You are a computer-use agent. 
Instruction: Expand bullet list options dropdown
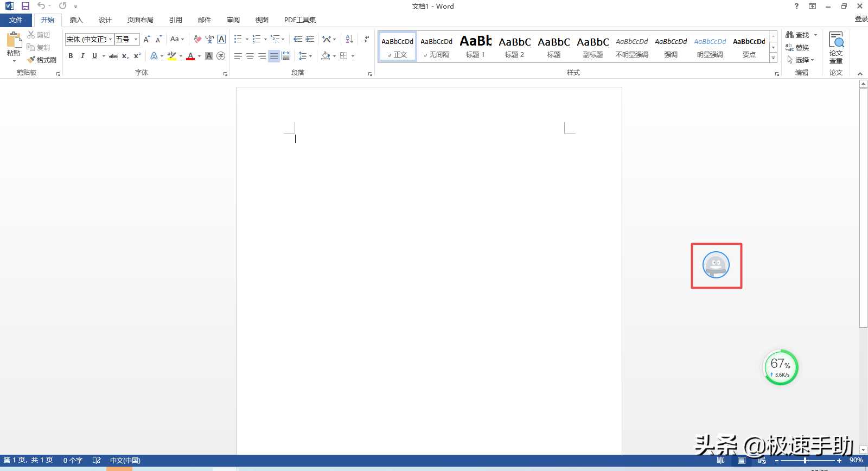(x=247, y=39)
